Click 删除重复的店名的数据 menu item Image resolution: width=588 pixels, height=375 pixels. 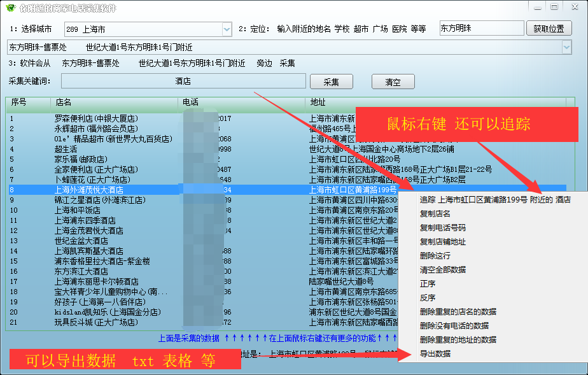pyautogui.click(x=458, y=312)
